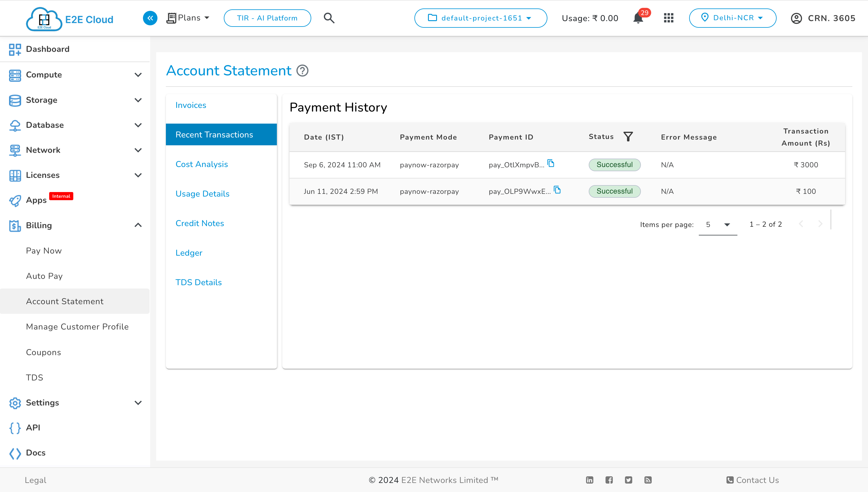Click the Sep 6, 2024 11:00 AM cell
The height and width of the screenshot is (492, 868).
[342, 165]
